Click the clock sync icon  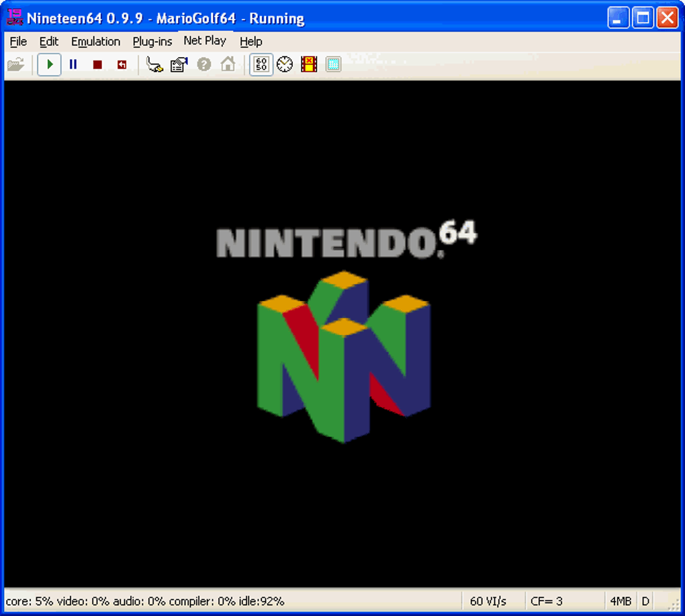(285, 64)
